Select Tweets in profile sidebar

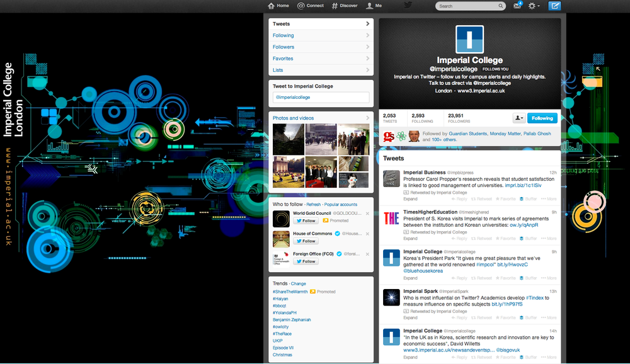[321, 24]
